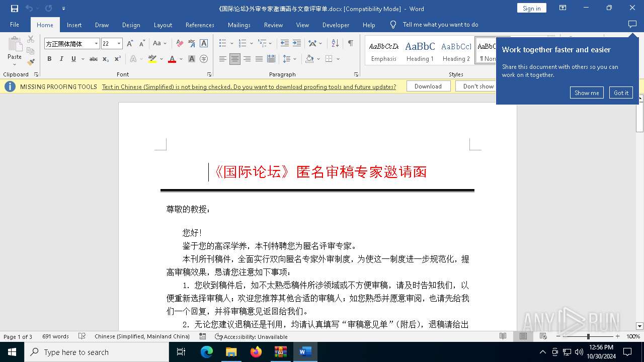Switch to the References tab
Image resolution: width=644 pixels, height=362 pixels.
(200, 25)
